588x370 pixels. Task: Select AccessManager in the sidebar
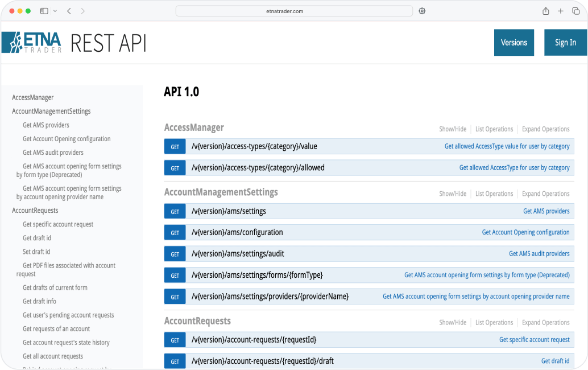pyautogui.click(x=32, y=97)
